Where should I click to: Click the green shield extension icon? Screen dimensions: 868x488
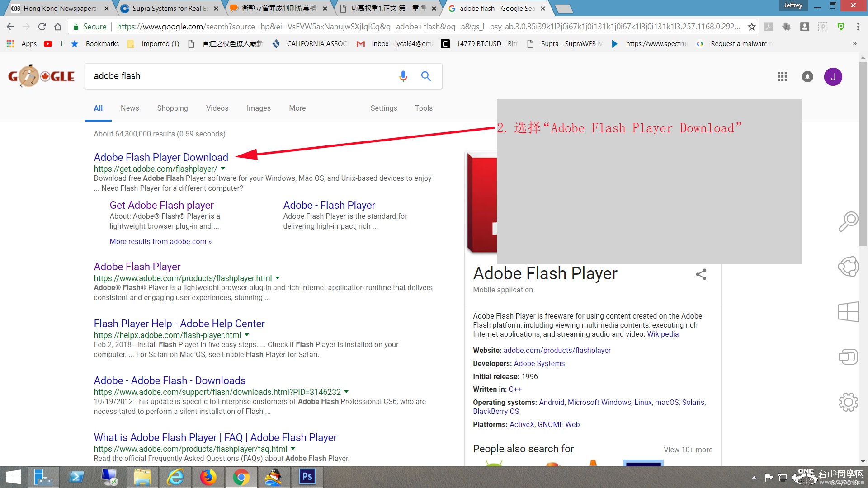pyautogui.click(x=841, y=27)
